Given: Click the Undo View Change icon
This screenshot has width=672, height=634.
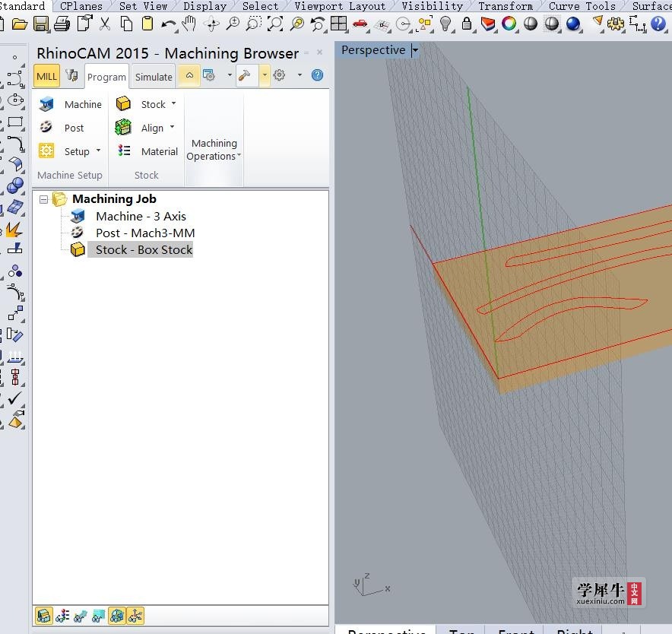Looking at the screenshot, I should click(318, 24).
